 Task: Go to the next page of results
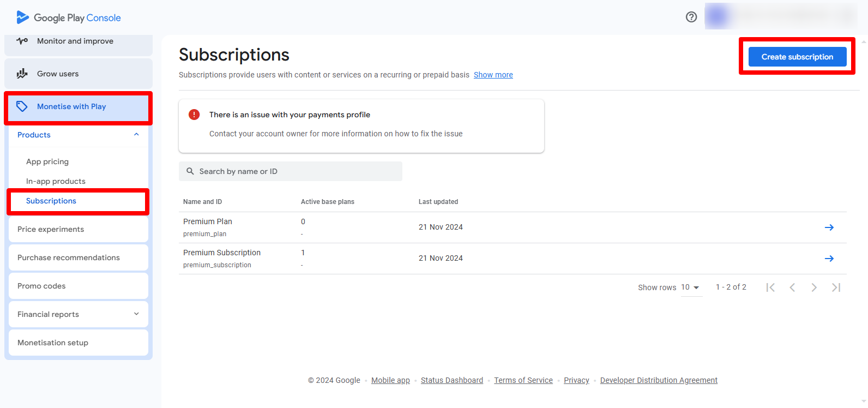[814, 287]
